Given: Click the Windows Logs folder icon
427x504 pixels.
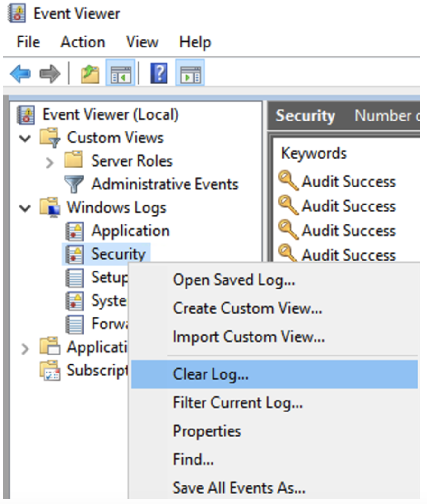Looking at the screenshot, I should [x=50, y=207].
